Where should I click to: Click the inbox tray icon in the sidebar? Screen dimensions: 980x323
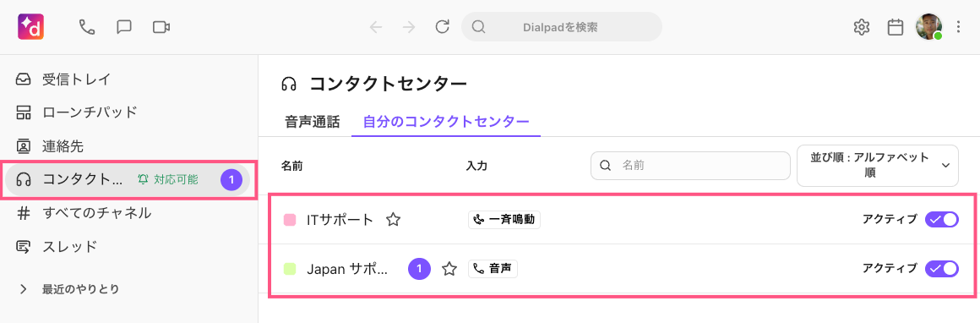[x=24, y=79]
